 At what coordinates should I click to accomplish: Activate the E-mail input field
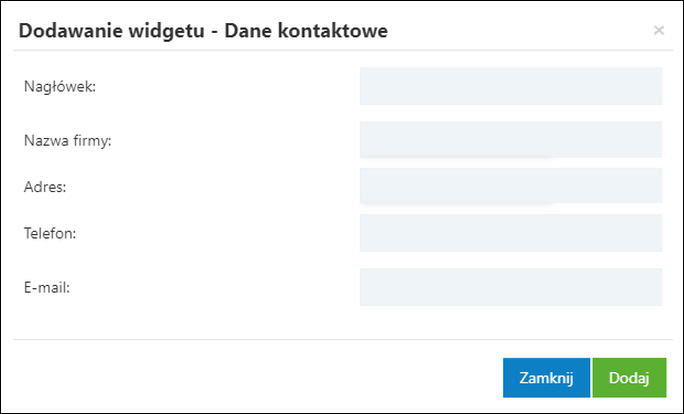pyautogui.click(x=510, y=287)
